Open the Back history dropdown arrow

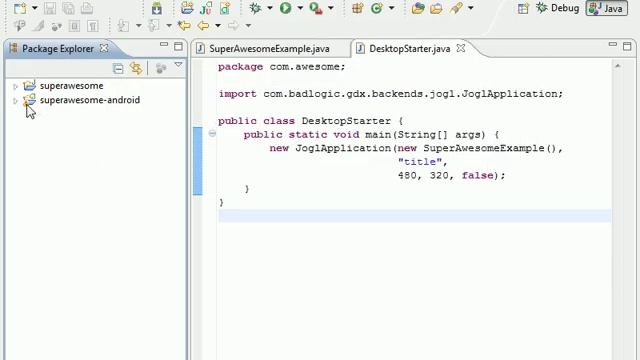(218, 26)
